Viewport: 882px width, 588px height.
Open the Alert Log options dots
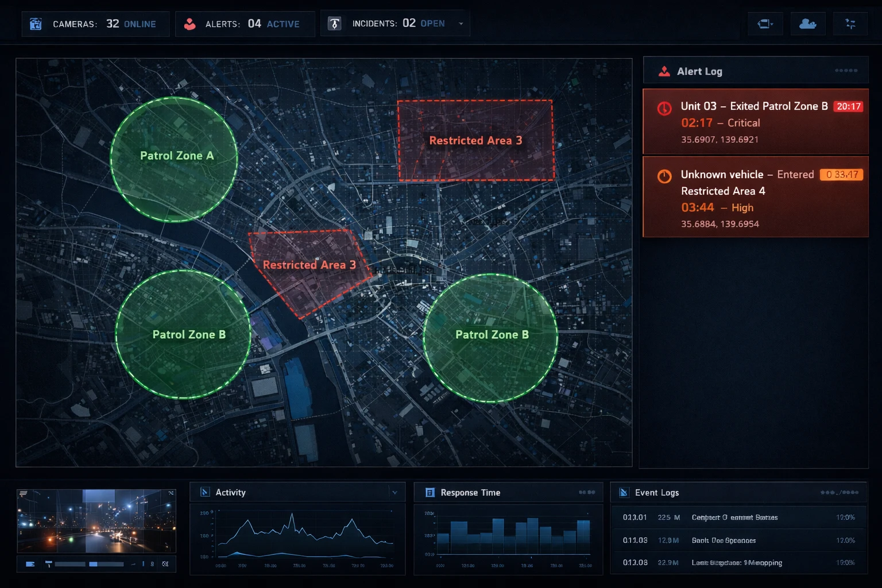[846, 71]
